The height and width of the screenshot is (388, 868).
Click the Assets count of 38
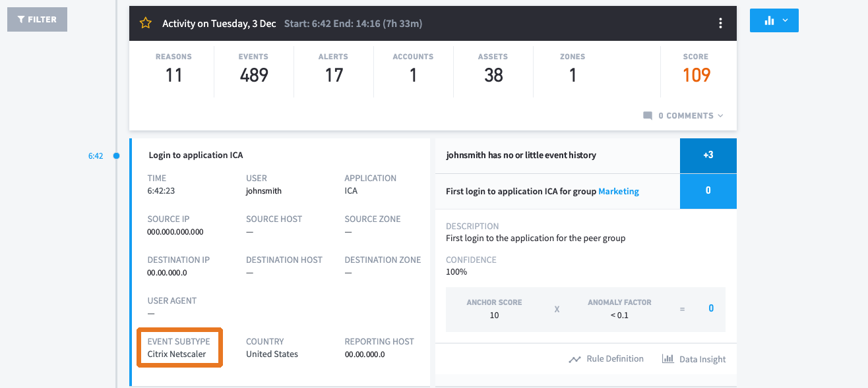tap(493, 75)
